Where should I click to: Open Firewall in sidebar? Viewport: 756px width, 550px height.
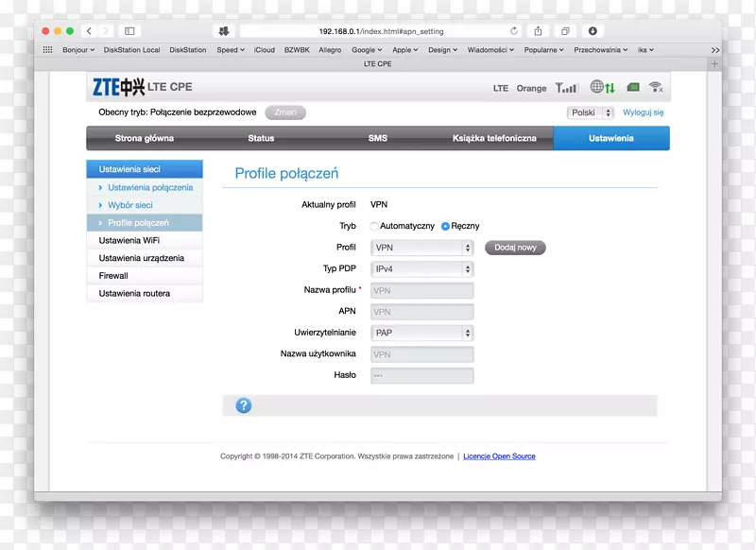tap(145, 276)
